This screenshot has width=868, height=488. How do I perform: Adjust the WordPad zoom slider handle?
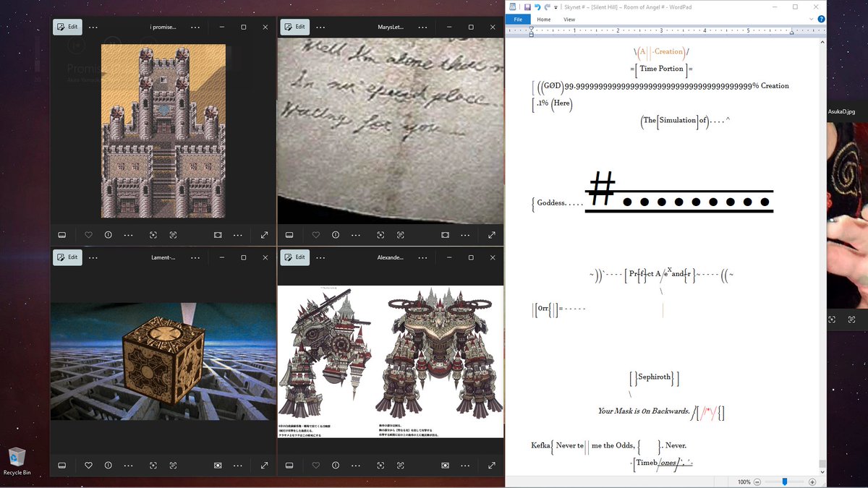785,481
